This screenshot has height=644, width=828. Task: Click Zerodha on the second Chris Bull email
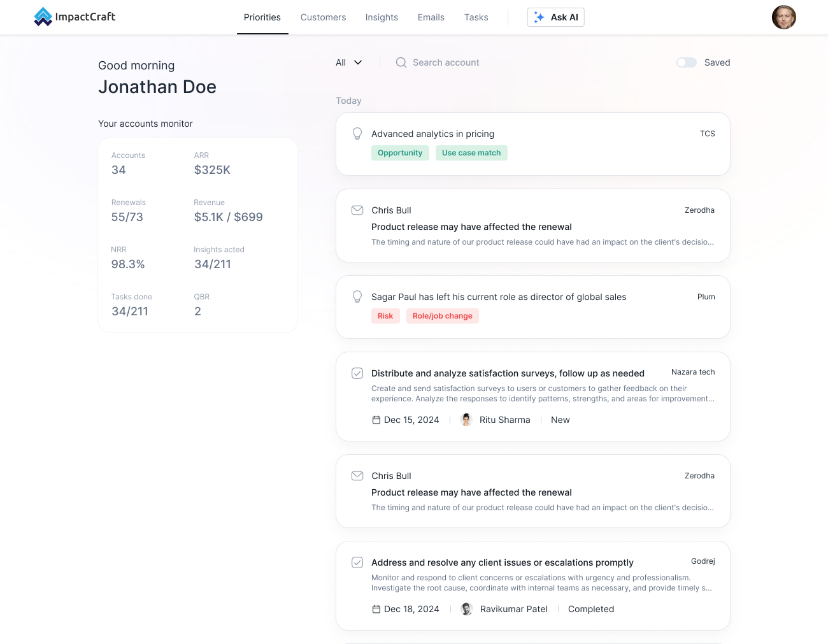coord(699,476)
